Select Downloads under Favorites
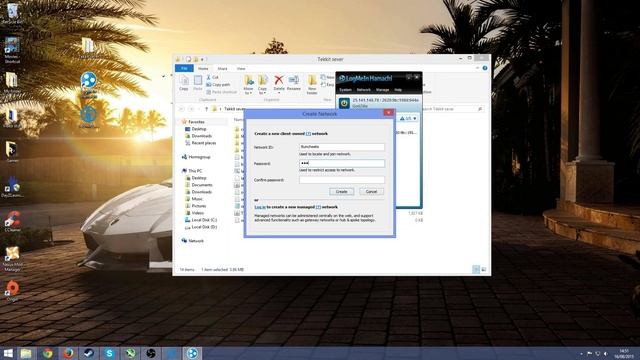Image resolution: width=640 pixels, height=360 pixels. tap(201, 136)
